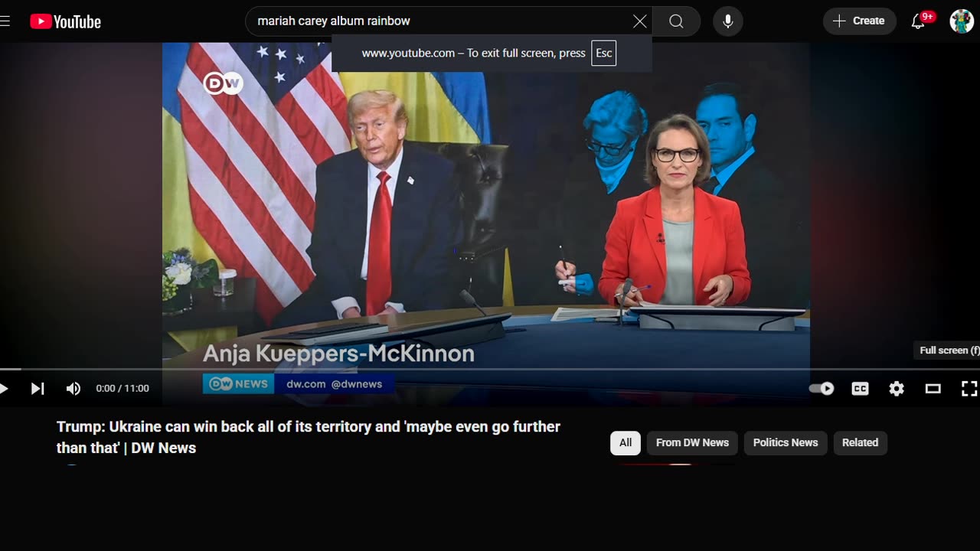Click the 0:00 / 11:00 time display
980x551 pixels.
pos(122,389)
